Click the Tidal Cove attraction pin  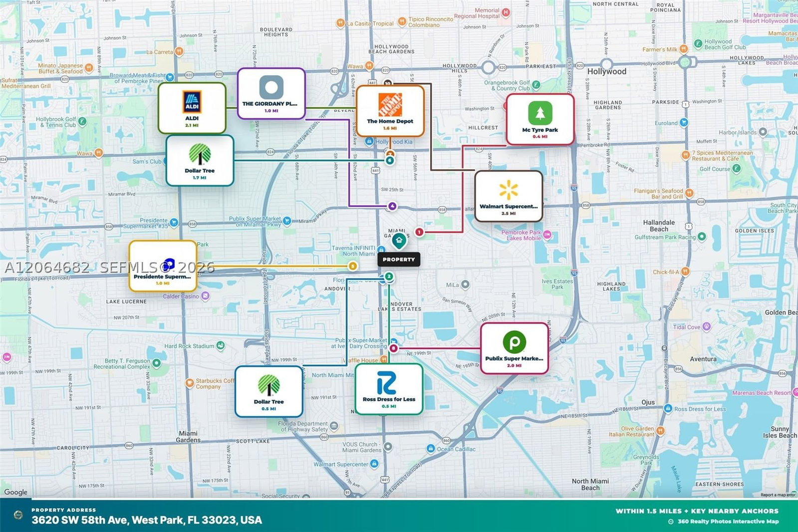tap(707, 327)
